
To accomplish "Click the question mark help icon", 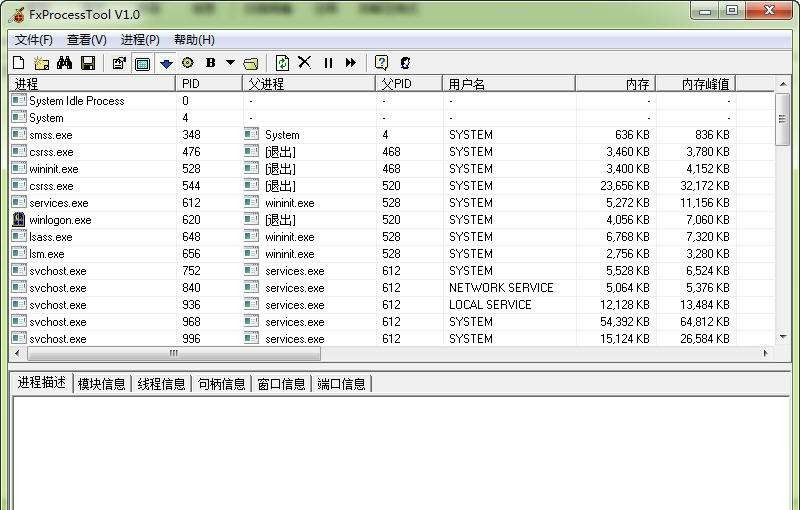I will 381,63.
